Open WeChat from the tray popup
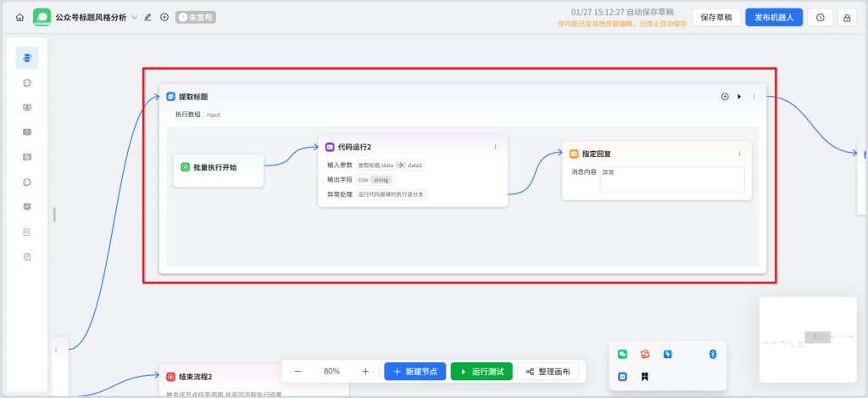This screenshot has height=398, width=868. (622, 354)
